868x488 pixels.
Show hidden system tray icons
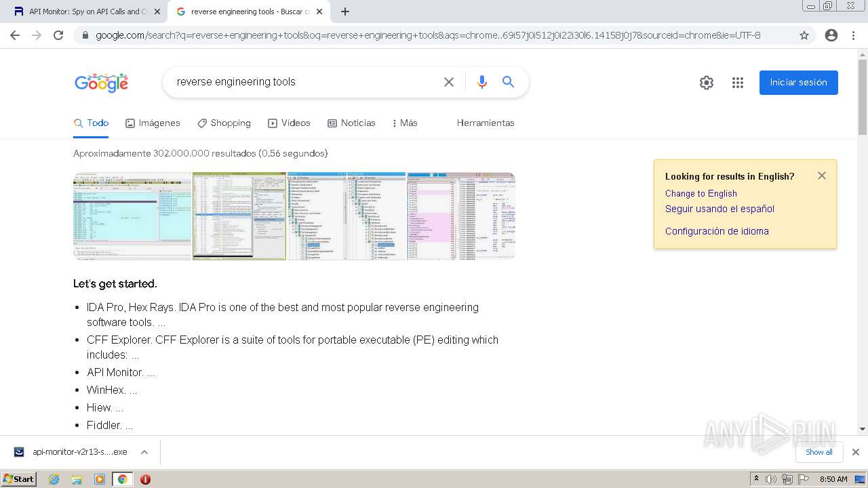(x=757, y=479)
